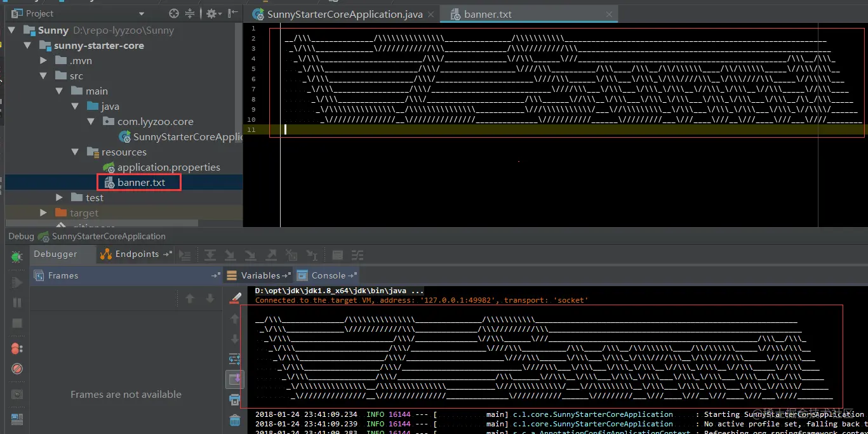Click the previous frame up arrow
Image resolution: width=868 pixels, height=434 pixels.
coord(189,298)
